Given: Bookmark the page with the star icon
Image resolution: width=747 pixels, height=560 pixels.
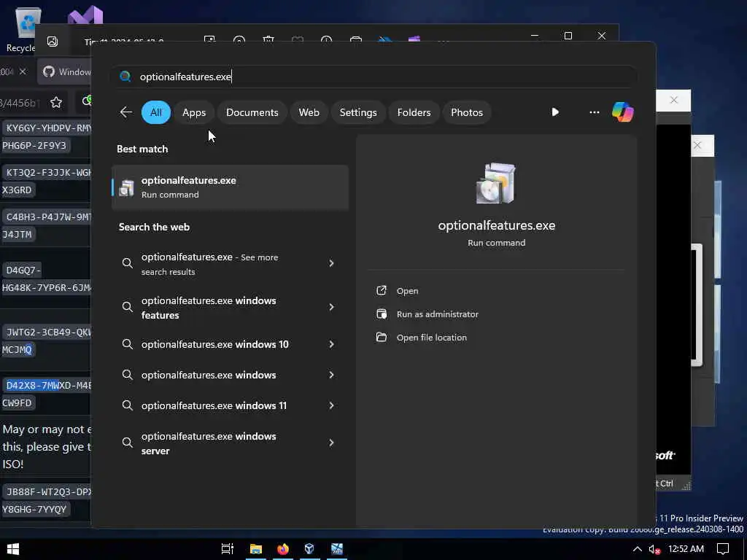Looking at the screenshot, I should click(x=56, y=102).
